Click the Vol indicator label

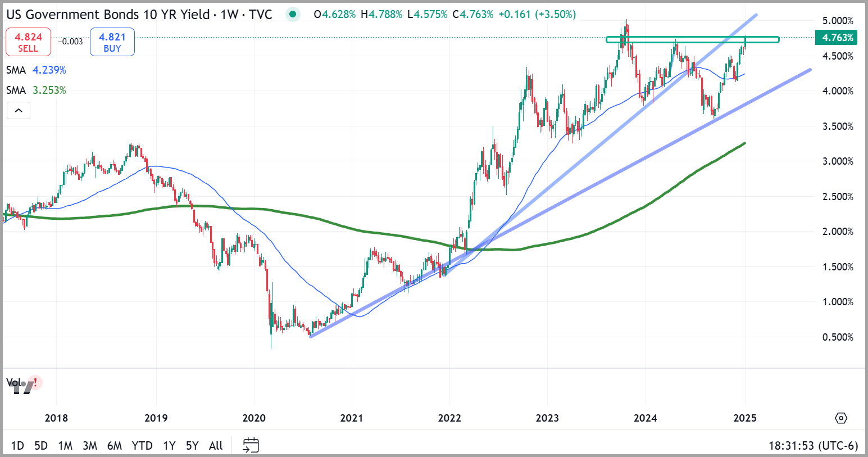[13, 382]
